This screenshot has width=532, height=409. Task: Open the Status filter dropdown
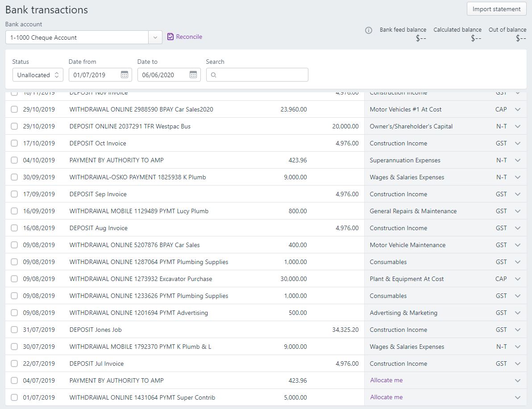(37, 74)
